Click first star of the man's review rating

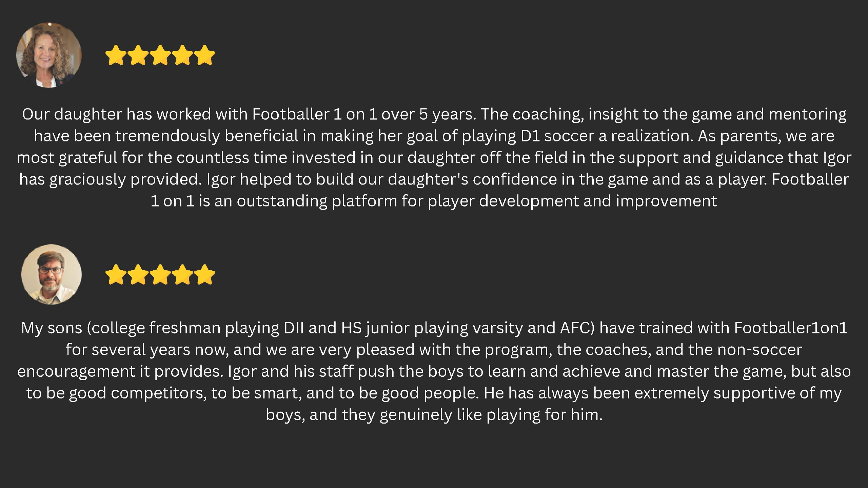[116, 274]
